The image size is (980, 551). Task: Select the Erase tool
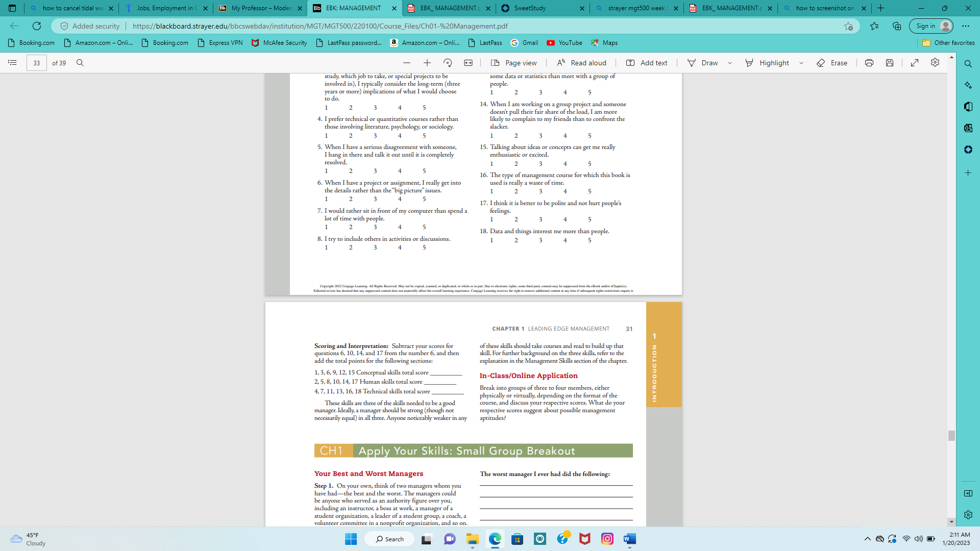coord(832,63)
